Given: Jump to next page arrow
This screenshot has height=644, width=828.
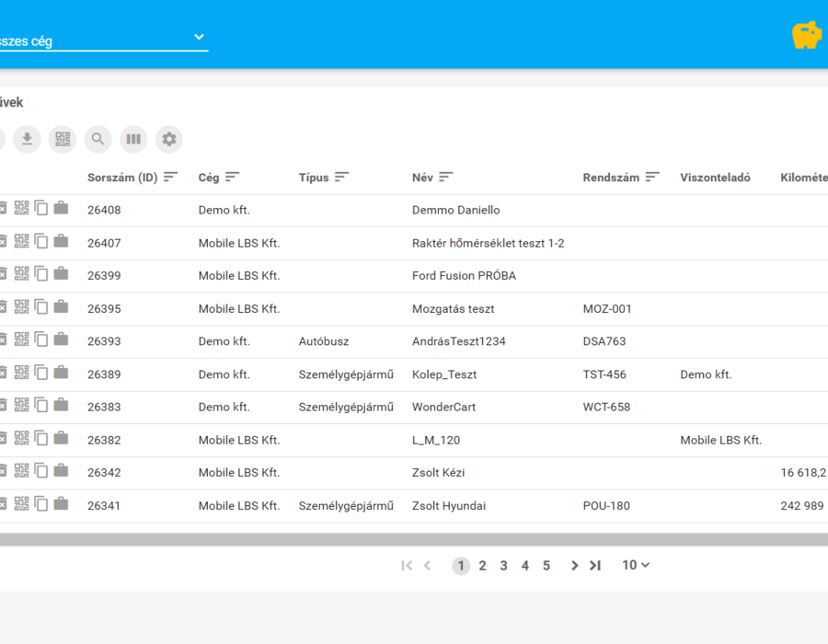Looking at the screenshot, I should coord(574,566).
